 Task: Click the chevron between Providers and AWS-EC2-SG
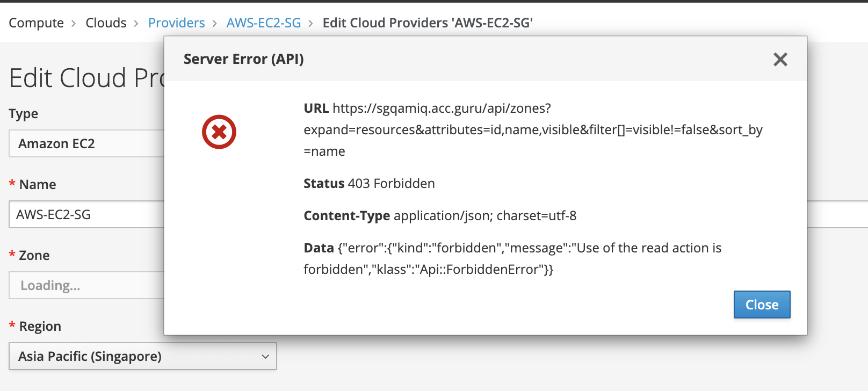tap(215, 24)
